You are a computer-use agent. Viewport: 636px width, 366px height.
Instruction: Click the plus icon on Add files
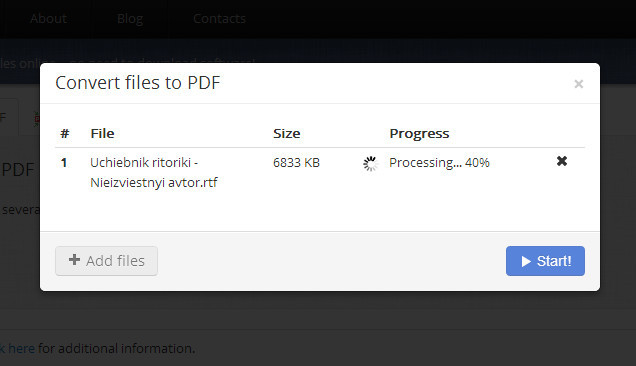coord(74,260)
